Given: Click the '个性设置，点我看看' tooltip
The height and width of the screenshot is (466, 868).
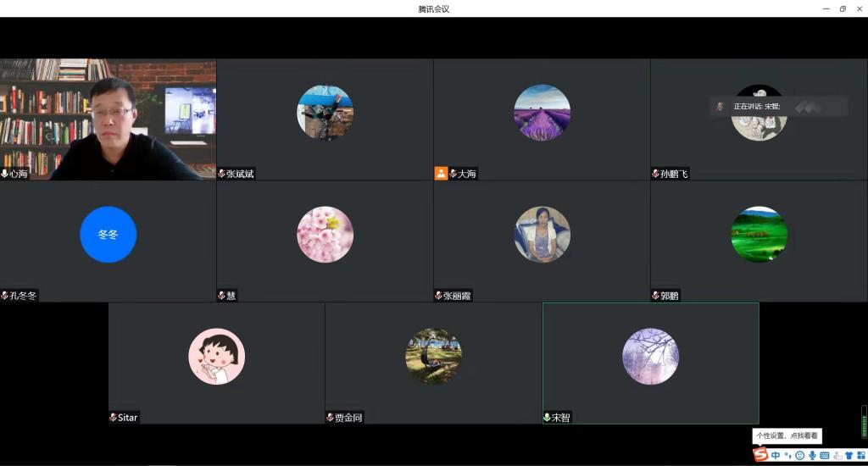Looking at the screenshot, I should point(787,435).
